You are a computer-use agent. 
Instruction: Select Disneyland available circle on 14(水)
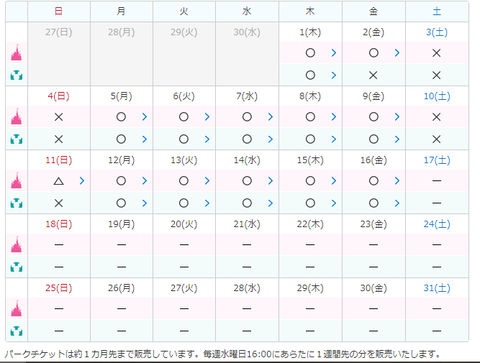[247, 181]
